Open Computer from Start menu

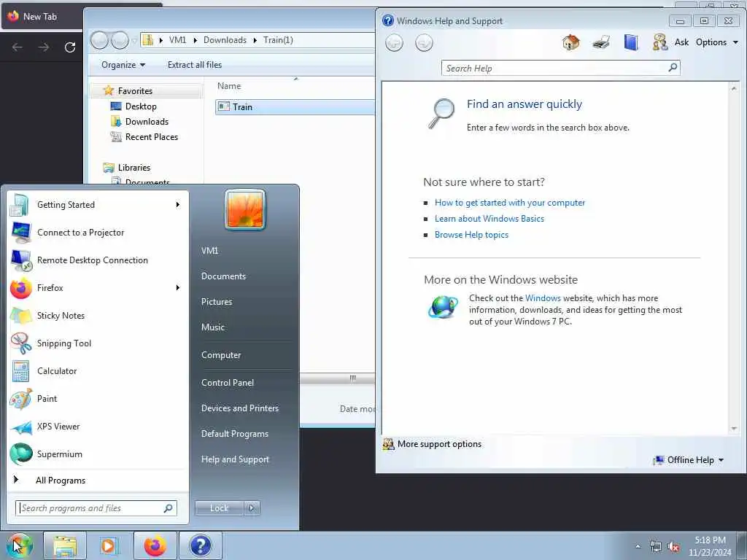click(x=221, y=355)
